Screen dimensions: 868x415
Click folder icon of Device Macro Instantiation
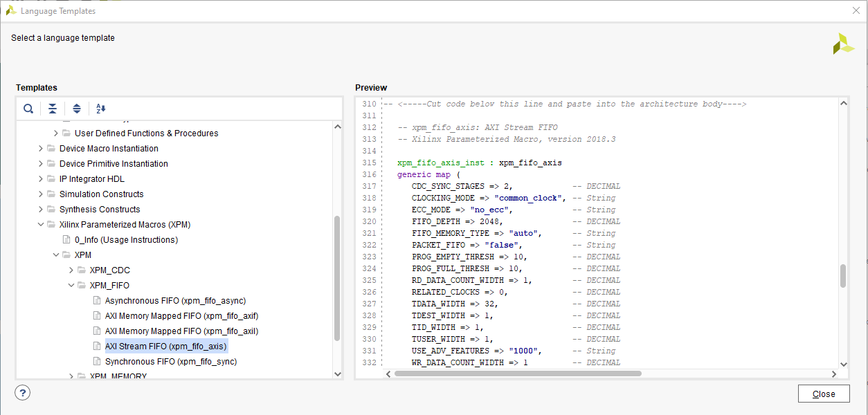(51, 149)
